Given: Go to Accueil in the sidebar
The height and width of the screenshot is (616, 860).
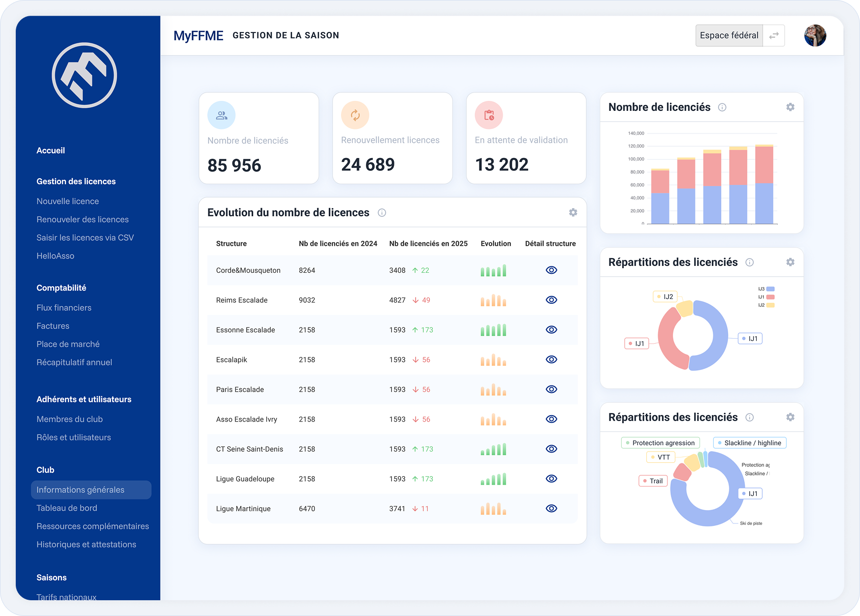Looking at the screenshot, I should tap(51, 151).
